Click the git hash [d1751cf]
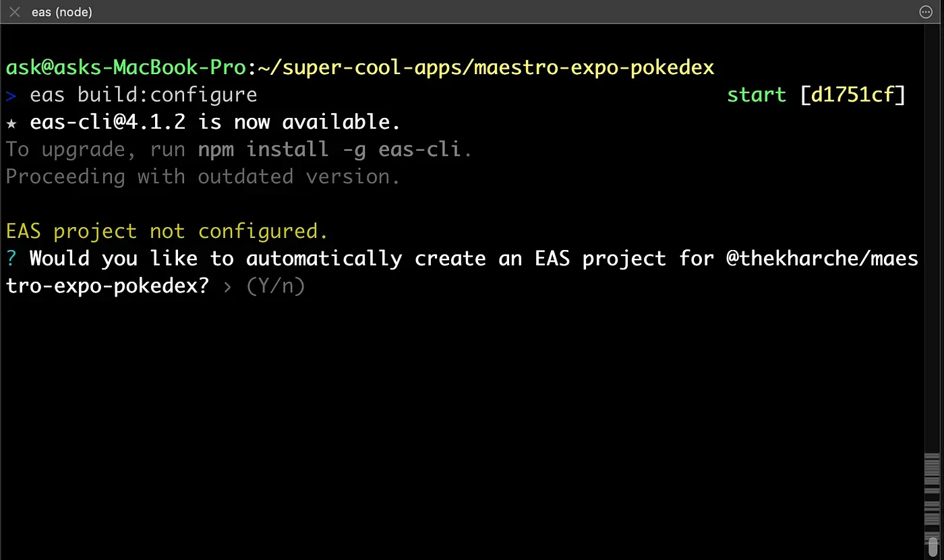This screenshot has width=944, height=560. (852, 95)
